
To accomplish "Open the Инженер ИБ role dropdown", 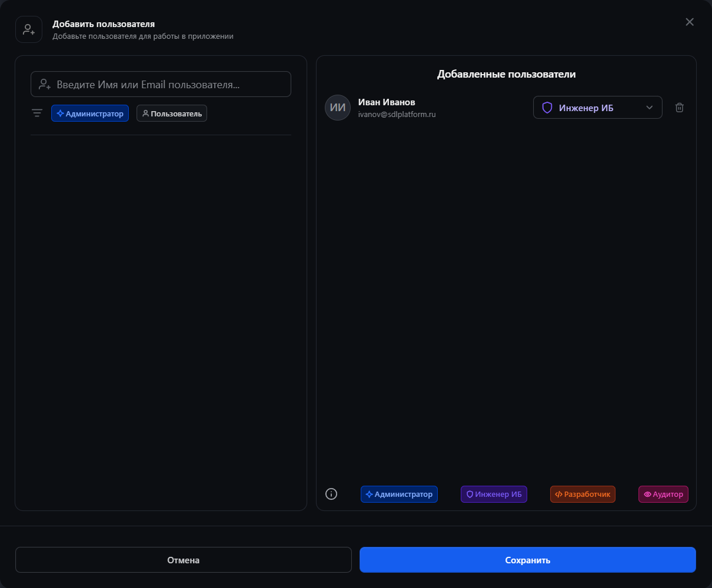I will [598, 108].
